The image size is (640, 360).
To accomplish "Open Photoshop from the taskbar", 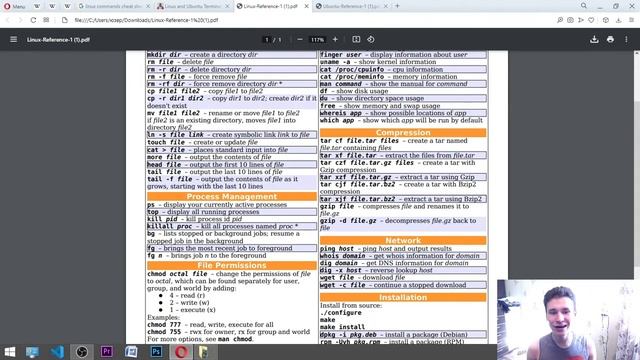I will (156, 352).
